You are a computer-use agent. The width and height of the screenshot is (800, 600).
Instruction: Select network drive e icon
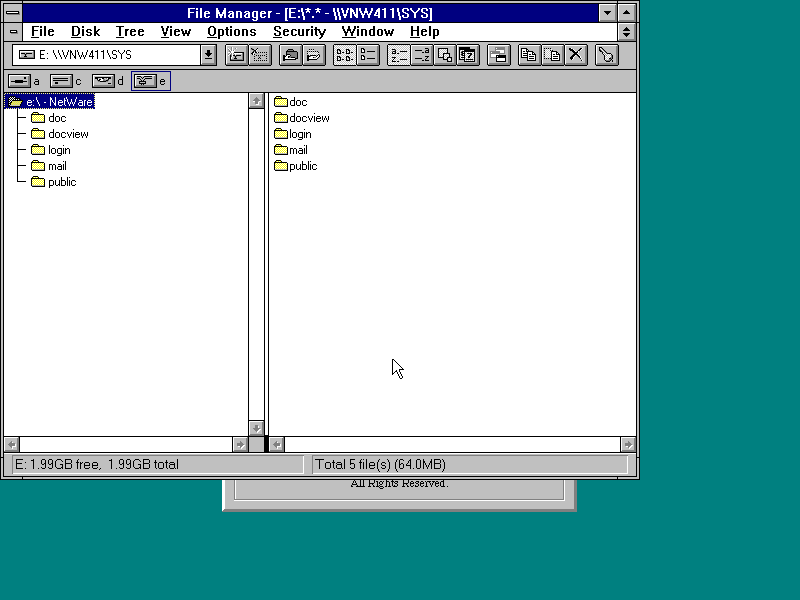click(x=145, y=81)
